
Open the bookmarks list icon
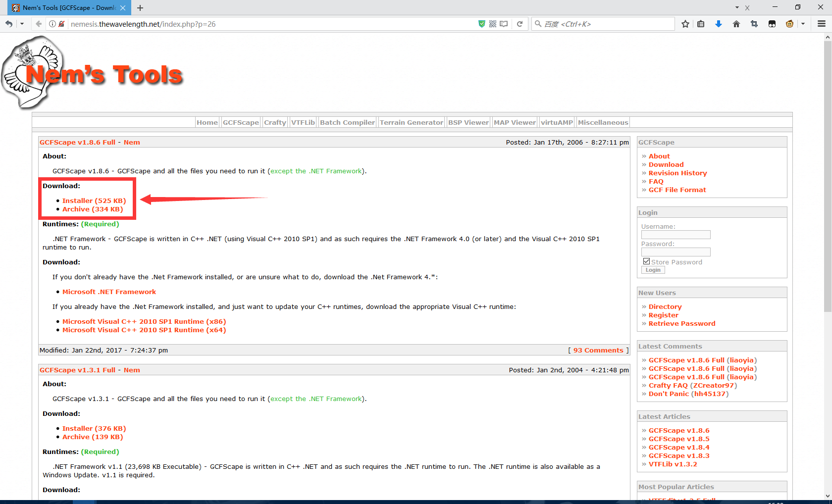coord(701,24)
